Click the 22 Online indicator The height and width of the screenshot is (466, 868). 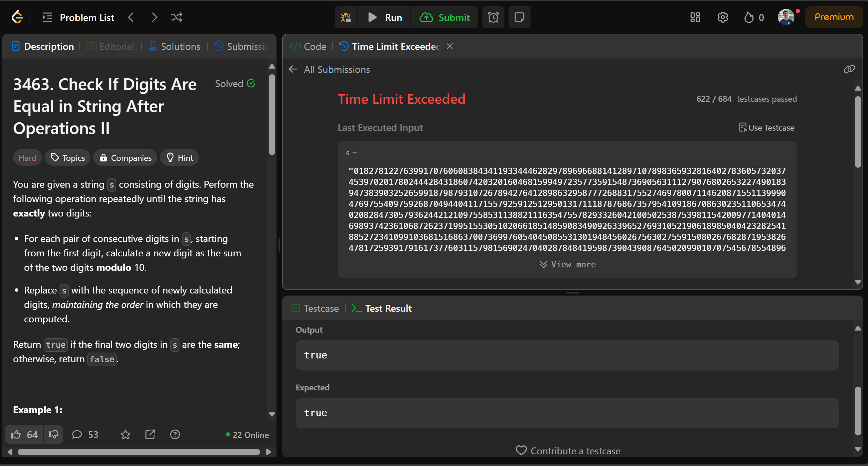[247, 435]
